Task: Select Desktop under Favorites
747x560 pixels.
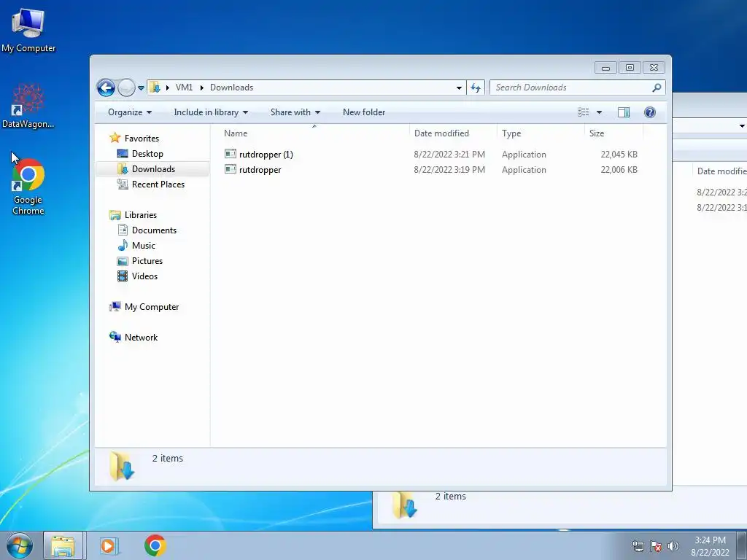Action: pyautogui.click(x=147, y=154)
